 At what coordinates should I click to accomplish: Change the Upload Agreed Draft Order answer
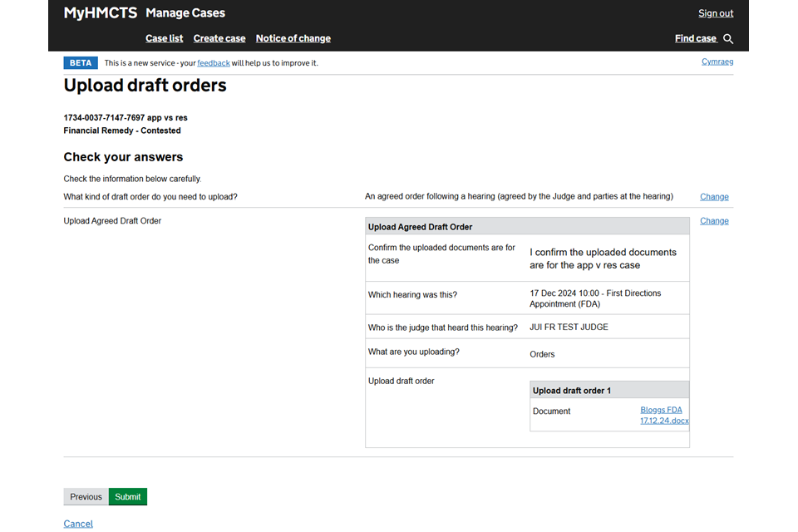point(713,221)
